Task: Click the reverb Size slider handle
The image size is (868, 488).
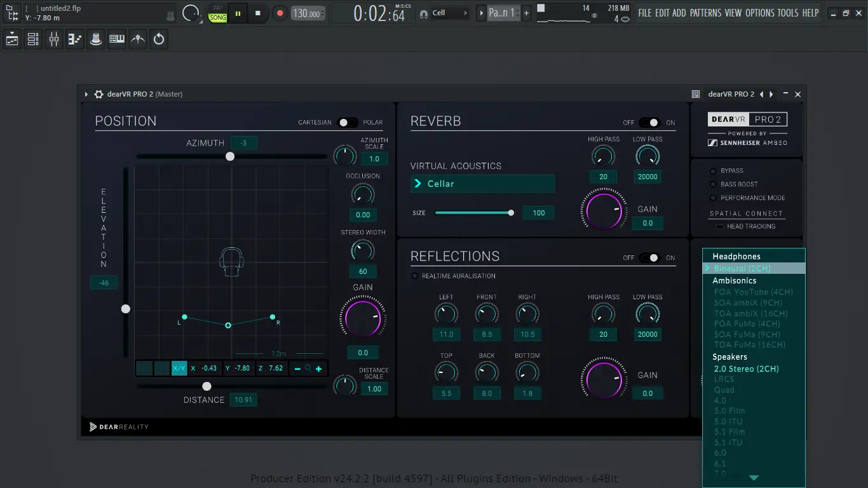Action: [x=511, y=213]
